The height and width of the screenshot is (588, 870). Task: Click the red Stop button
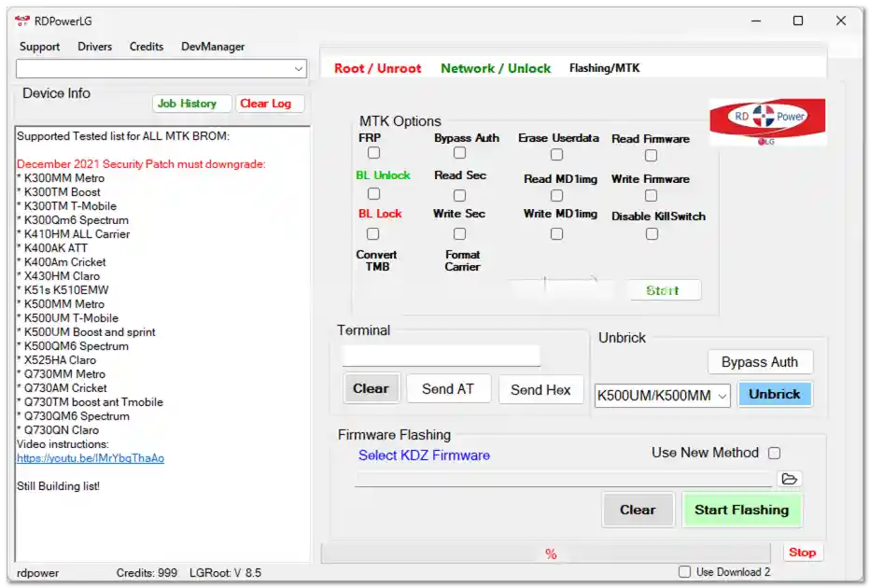click(x=802, y=553)
